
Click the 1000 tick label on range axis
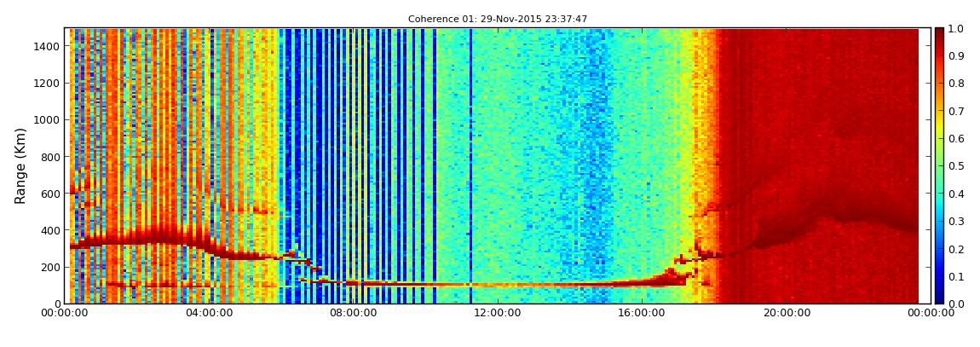pos(47,119)
